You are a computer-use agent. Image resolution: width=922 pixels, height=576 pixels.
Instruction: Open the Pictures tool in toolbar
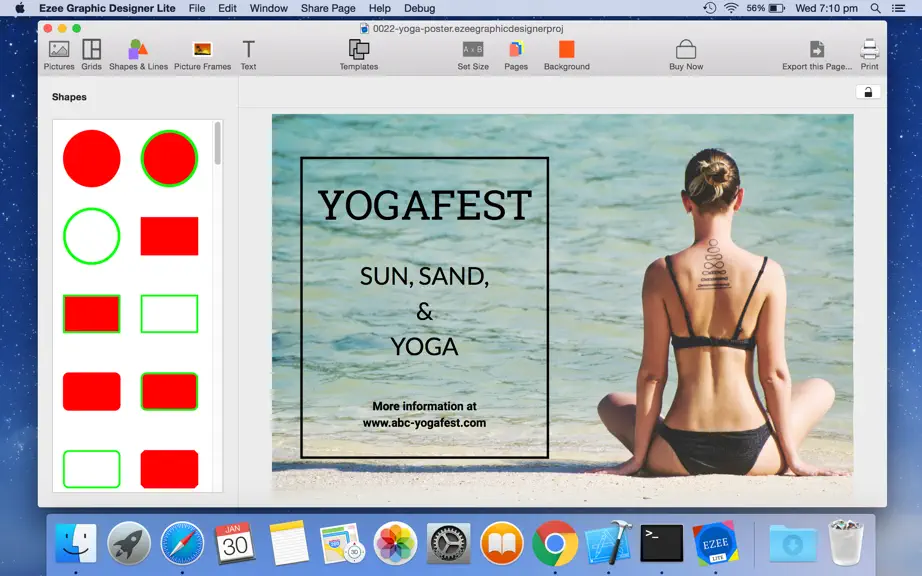59,55
